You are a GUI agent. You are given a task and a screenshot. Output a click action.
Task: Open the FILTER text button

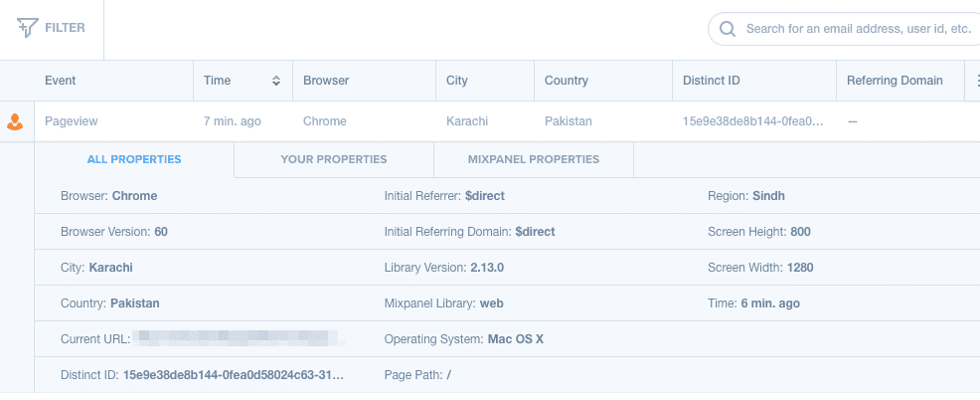(65, 28)
